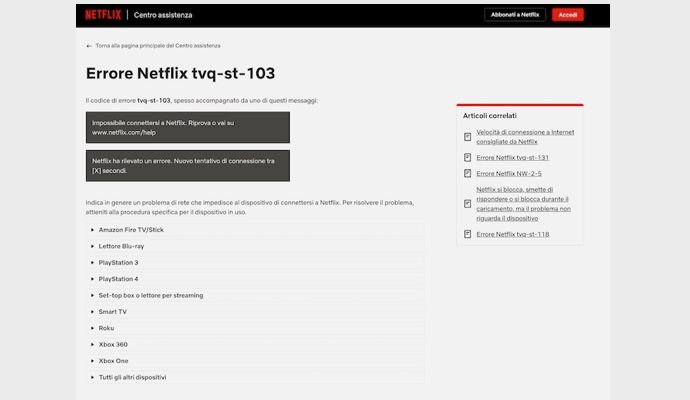This screenshot has height=400, width=690.
Task: Click the Errore Netflix tvq-st-103 heading
Action: (x=180, y=73)
